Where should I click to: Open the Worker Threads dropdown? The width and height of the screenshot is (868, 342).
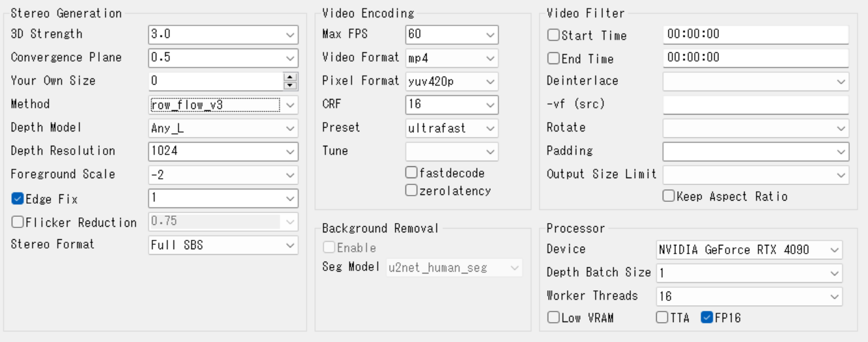749,297
